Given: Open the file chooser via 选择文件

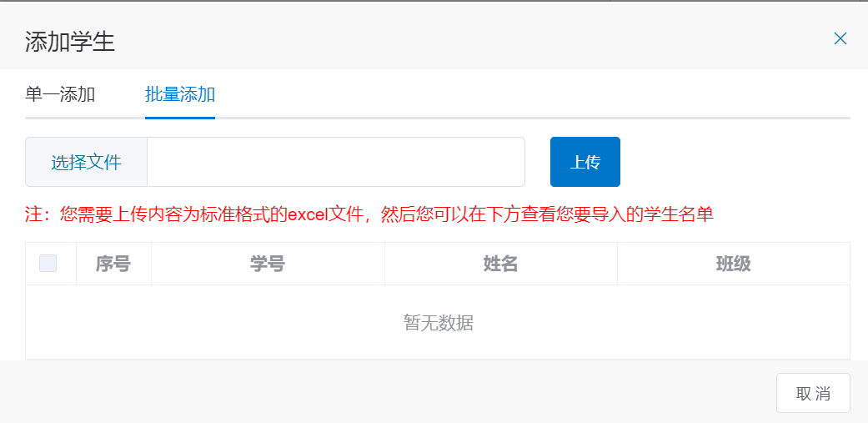Looking at the screenshot, I should point(87,162).
